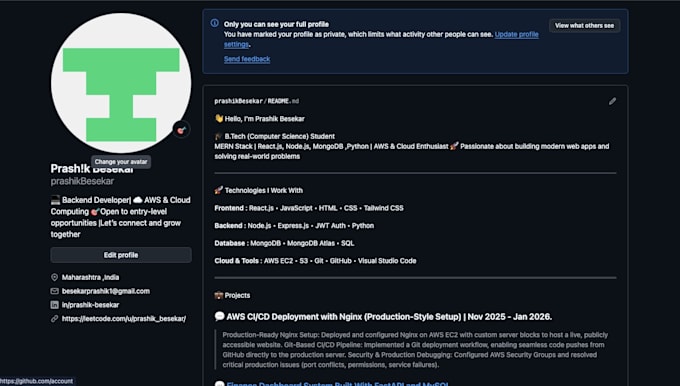Click the info icon in the private profile banner
680x386 pixels.
(x=215, y=23)
